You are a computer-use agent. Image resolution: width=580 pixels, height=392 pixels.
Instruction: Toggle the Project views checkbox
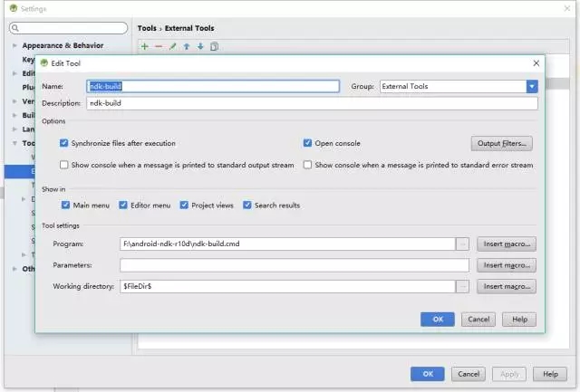click(x=184, y=205)
